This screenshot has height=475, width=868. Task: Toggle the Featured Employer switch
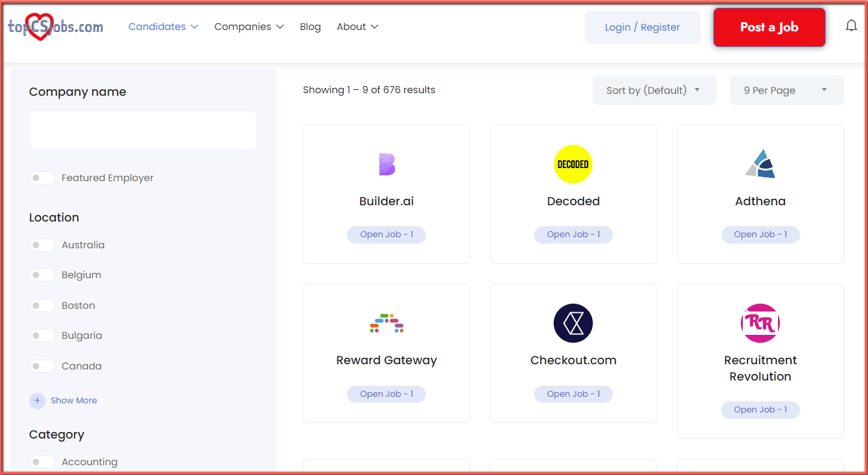click(x=42, y=178)
